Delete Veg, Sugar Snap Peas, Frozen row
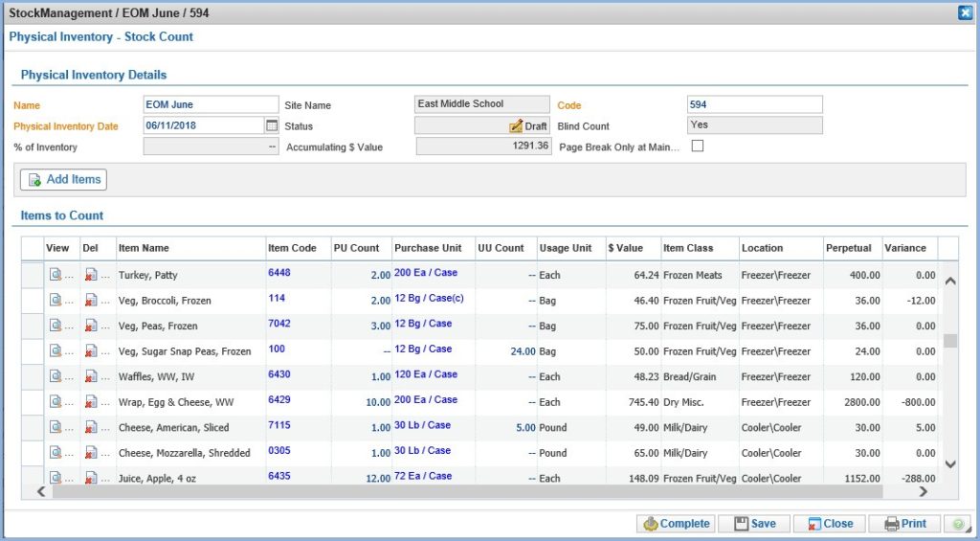Image resolution: width=980 pixels, height=541 pixels. [x=91, y=350]
